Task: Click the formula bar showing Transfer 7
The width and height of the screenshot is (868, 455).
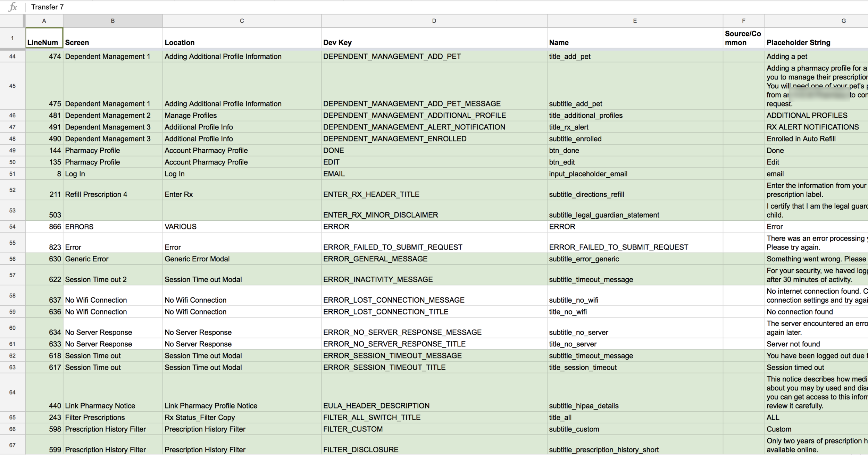Action: [x=243, y=7]
